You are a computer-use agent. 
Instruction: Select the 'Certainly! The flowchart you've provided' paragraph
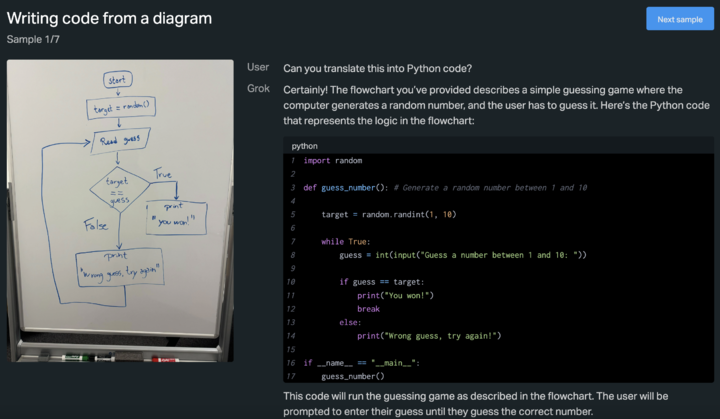click(496, 105)
